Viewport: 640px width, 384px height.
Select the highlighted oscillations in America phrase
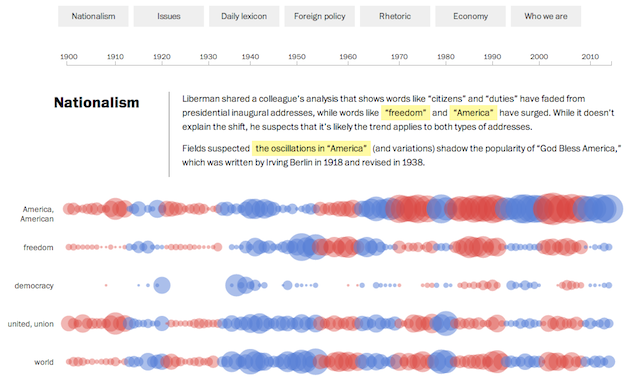[x=311, y=148]
